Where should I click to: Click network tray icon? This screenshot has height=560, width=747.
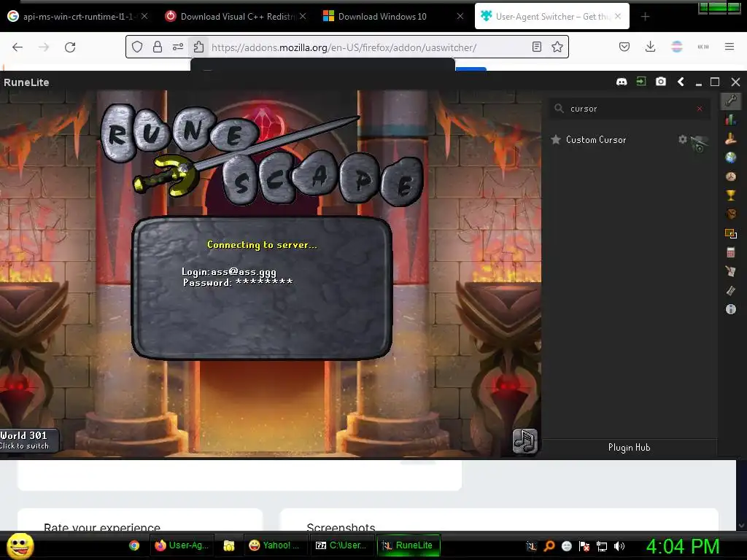[x=602, y=546]
